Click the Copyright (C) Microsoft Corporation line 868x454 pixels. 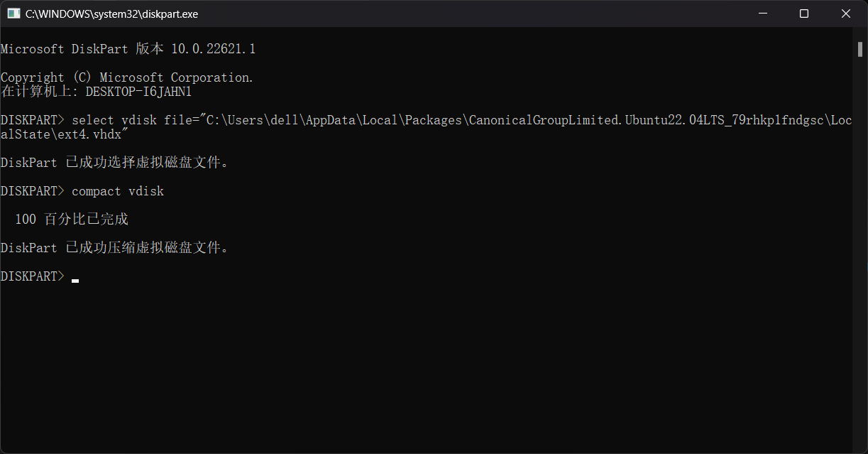tap(126, 77)
